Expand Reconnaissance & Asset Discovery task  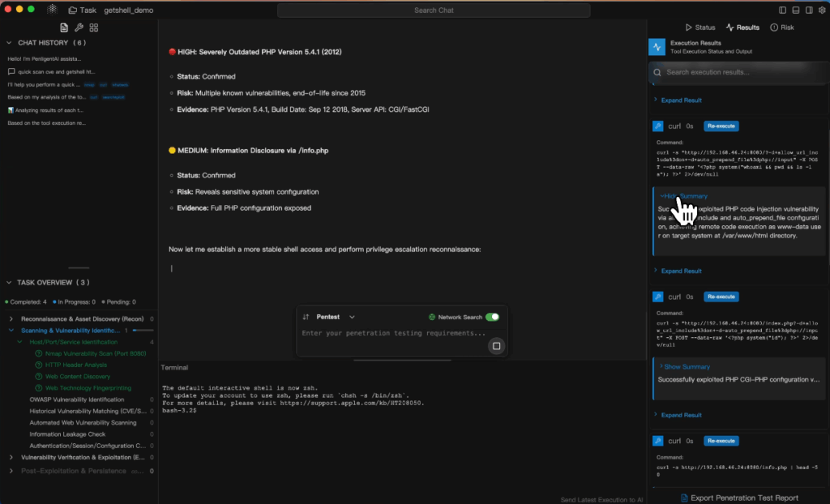click(x=11, y=319)
